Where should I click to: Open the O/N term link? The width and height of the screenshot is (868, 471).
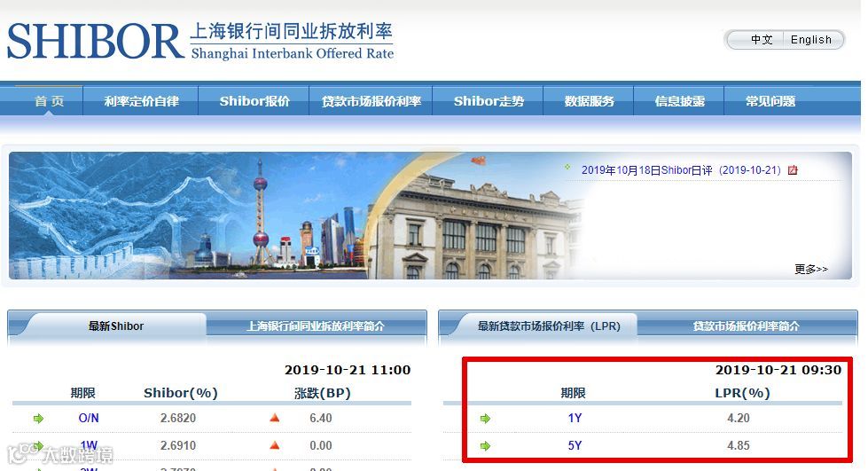[x=89, y=419]
